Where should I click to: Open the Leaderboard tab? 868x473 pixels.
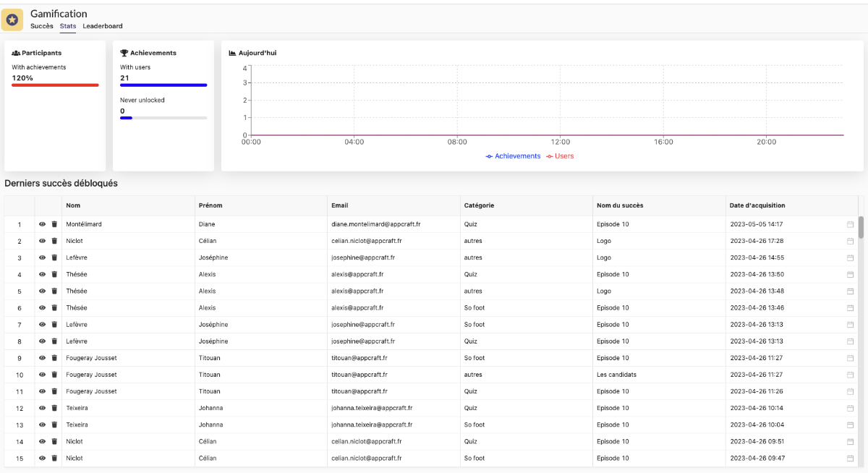click(103, 26)
